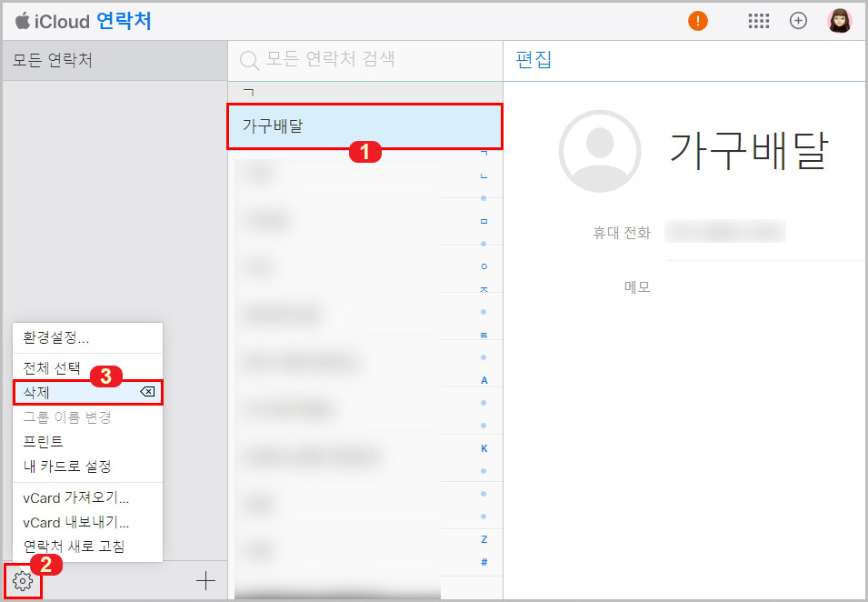Viewport: 868px width, 602px height.
Task: Choose 삭제 to delete the contact
Action: coord(36,393)
